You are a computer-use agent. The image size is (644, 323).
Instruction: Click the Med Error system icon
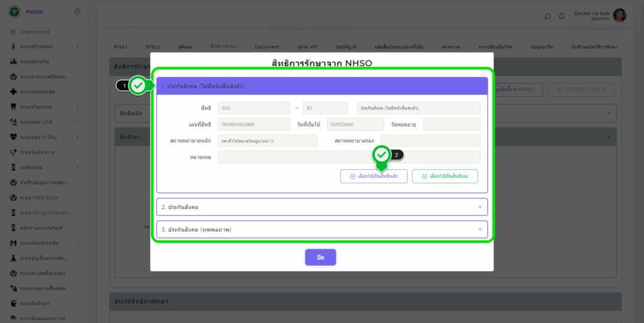pyautogui.click(x=13, y=197)
